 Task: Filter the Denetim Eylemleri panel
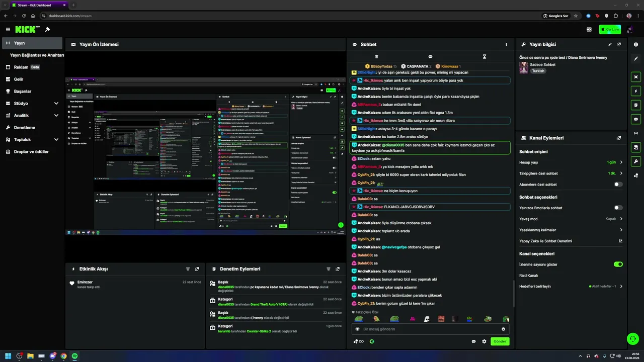329,269
